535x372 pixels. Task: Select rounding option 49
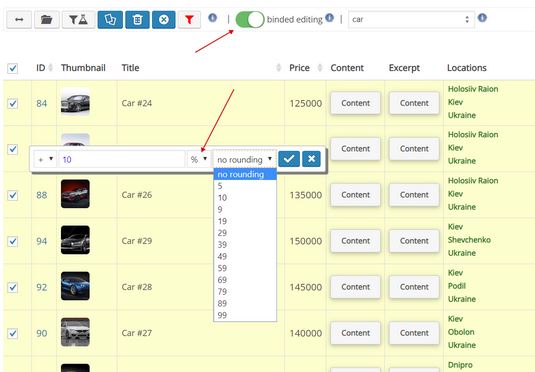[x=245, y=256]
